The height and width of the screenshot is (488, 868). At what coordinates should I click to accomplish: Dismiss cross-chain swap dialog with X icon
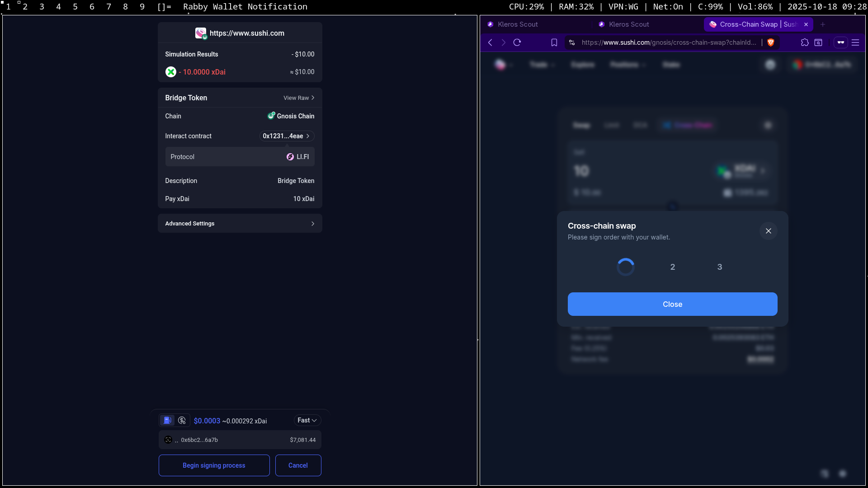click(x=768, y=231)
